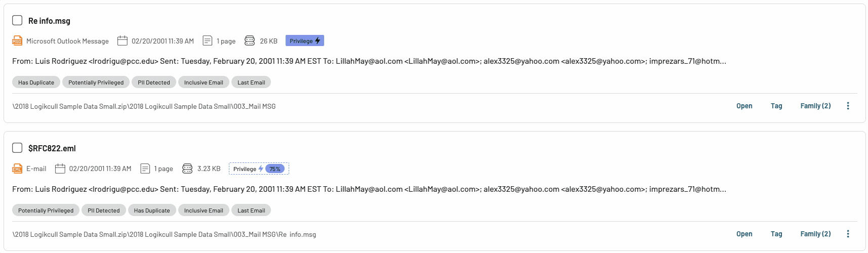
Task: Open more options for $RFC822.eml
Action: coord(848,234)
